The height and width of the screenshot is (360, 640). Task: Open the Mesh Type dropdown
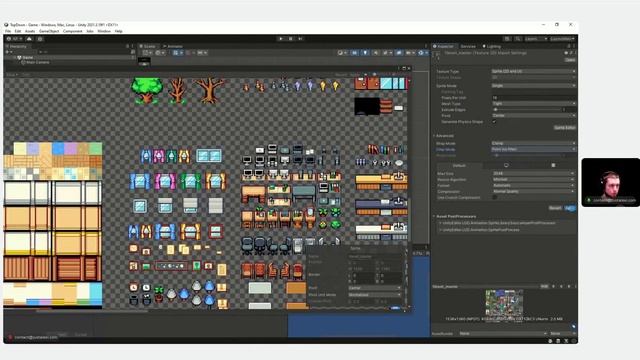coord(533,104)
